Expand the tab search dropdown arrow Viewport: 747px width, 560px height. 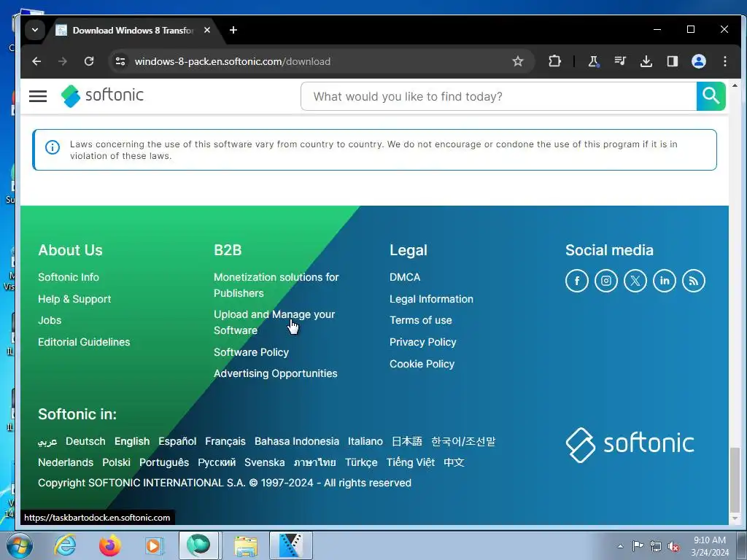[x=35, y=30]
